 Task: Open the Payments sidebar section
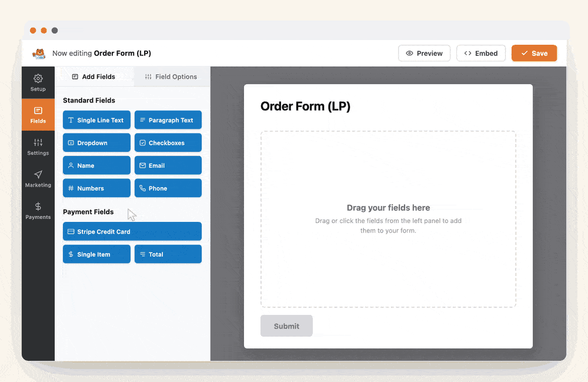point(38,211)
